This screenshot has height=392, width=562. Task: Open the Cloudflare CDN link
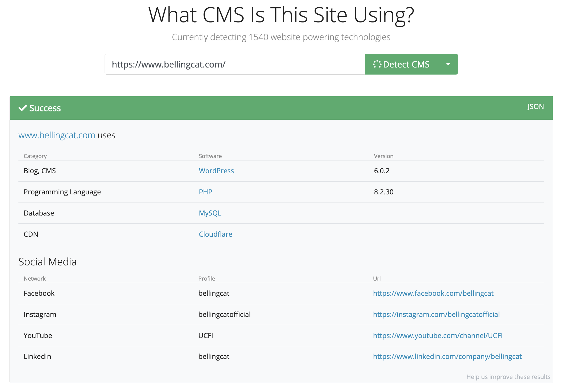[x=215, y=234]
